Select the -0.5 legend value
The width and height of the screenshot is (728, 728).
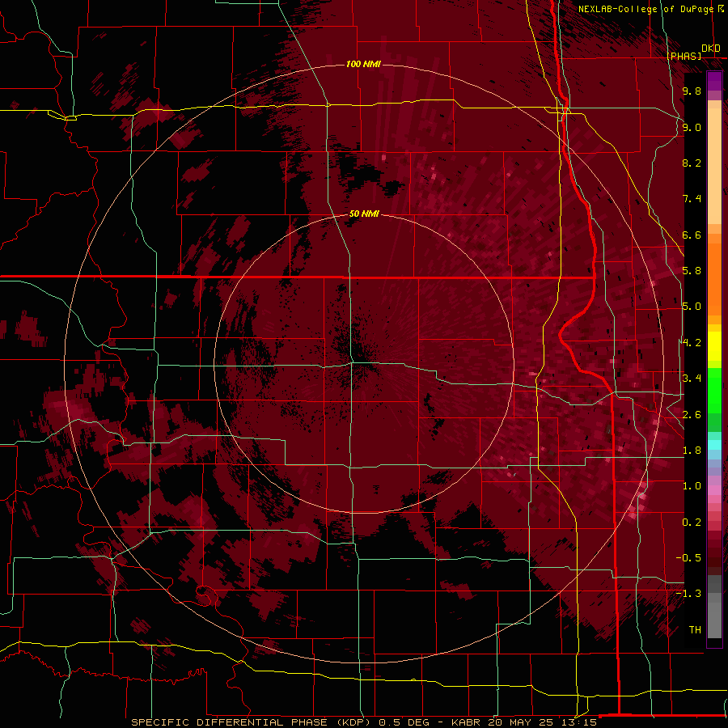pyautogui.click(x=688, y=558)
